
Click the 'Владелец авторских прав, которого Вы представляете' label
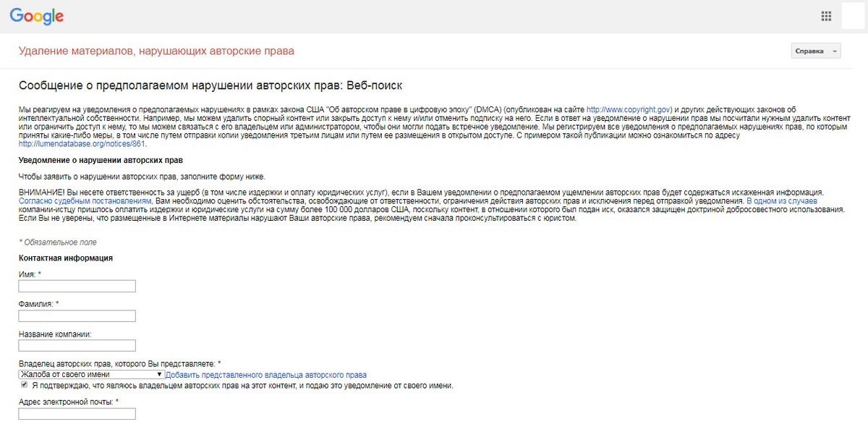pos(119,363)
